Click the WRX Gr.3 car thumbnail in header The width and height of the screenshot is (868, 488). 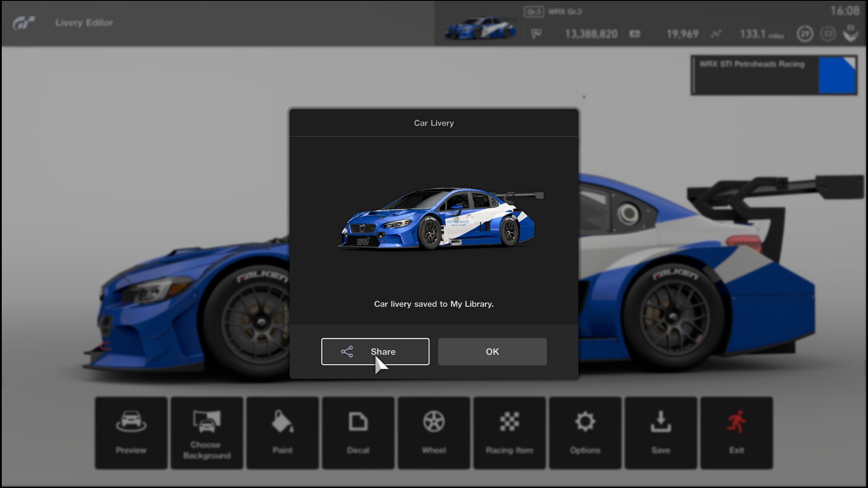point(480,28)
